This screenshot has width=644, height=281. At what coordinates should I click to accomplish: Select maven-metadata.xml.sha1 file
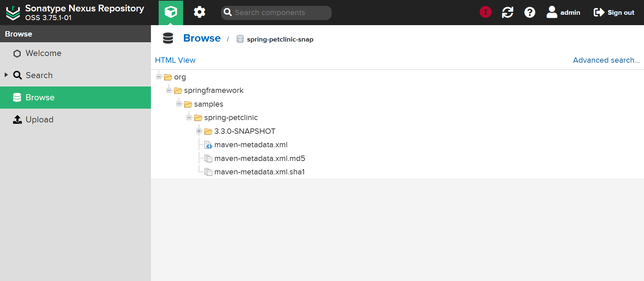click(x=260, y=172)
